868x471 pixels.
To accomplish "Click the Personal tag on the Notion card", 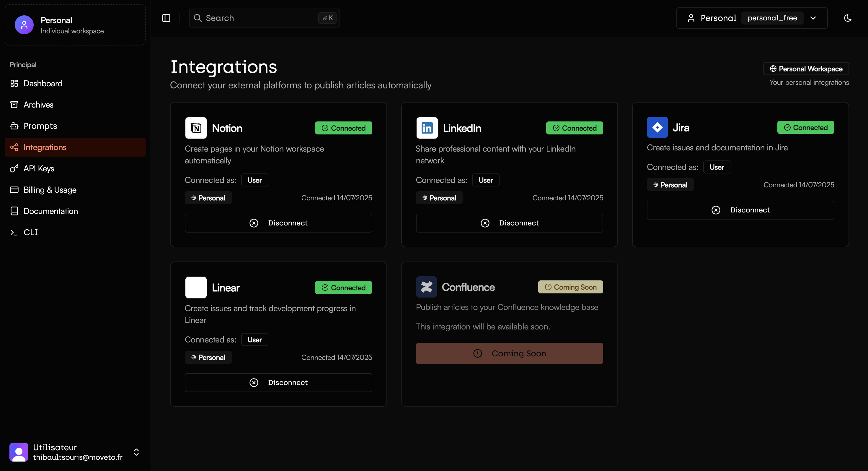I will (x=208, y=198).
